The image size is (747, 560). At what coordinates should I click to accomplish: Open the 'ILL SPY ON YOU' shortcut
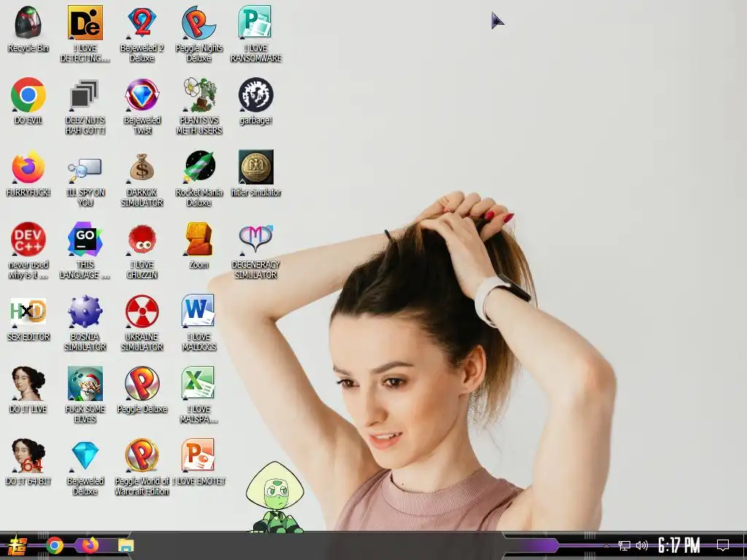(x=85, y=169)
